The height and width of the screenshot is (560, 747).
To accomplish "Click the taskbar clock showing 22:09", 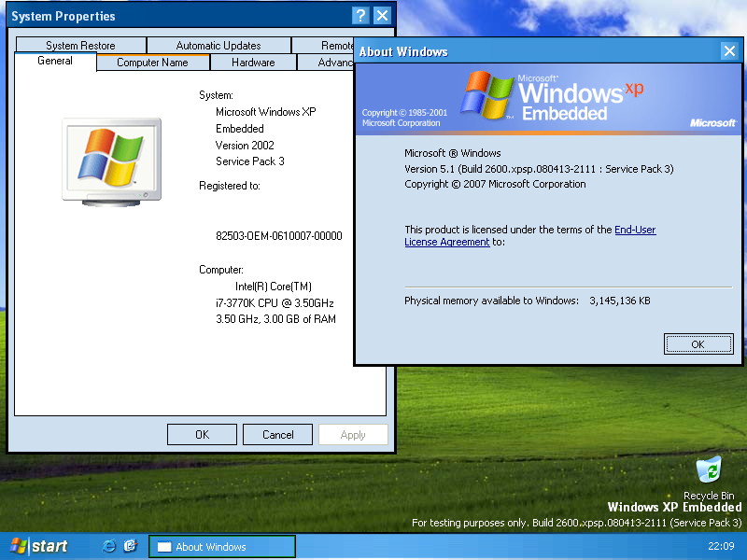I will pos(721,546).
